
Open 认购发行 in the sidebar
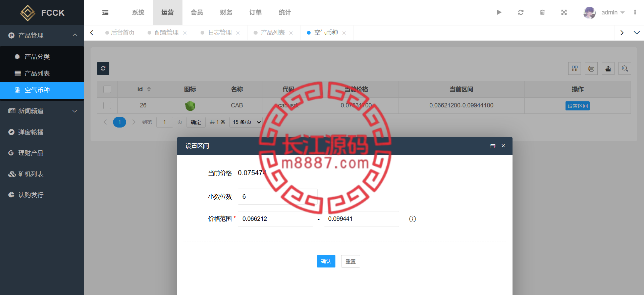(42, 195)
